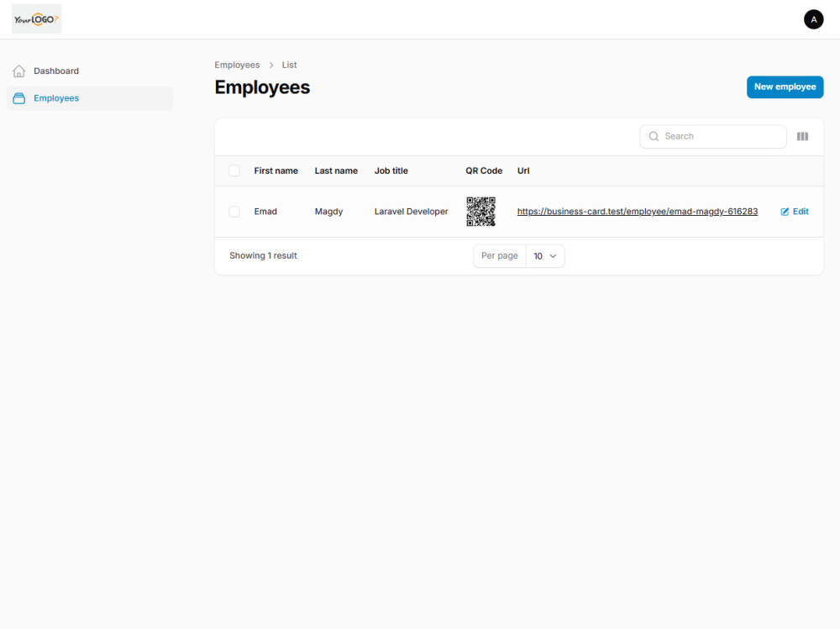Open Employees in sidebar menu
This screenshot has height=629, width=840.
(x=90, y=98)
